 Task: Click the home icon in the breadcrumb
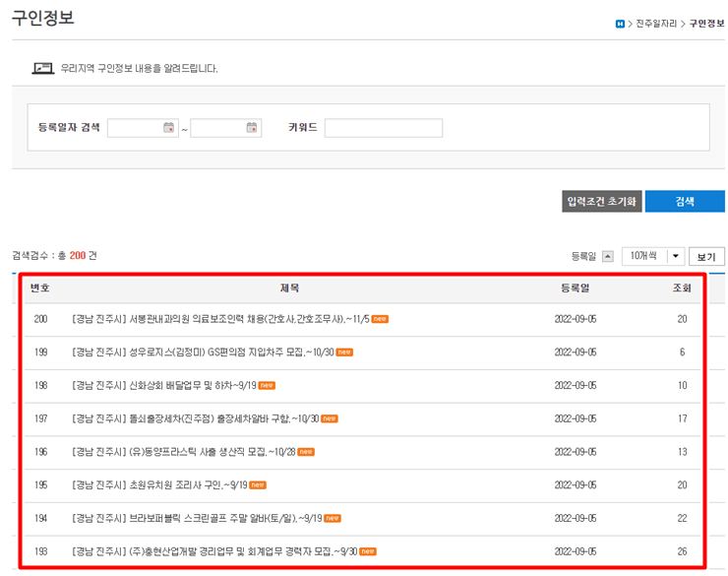coord(620,24)
